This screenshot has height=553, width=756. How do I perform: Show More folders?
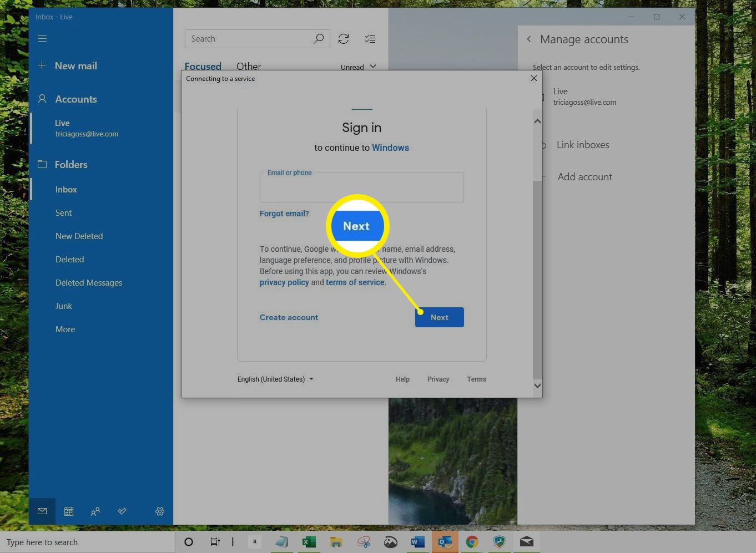click(65, 329)
